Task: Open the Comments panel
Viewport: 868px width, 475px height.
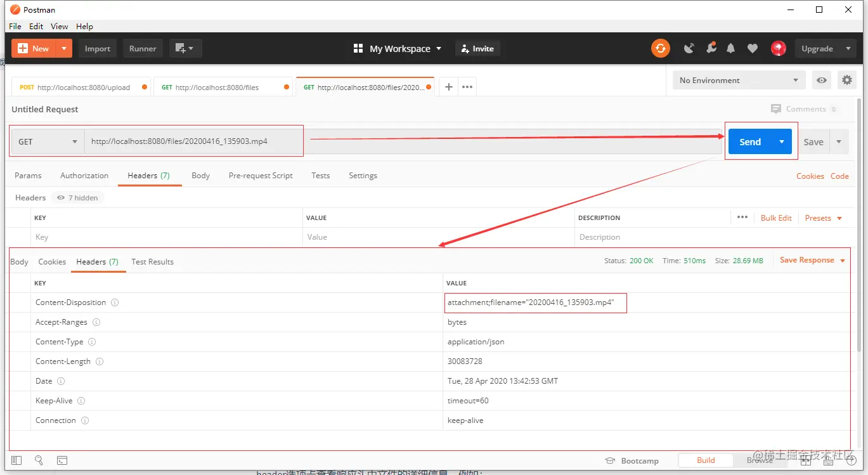Action: [x=804, y=109]
